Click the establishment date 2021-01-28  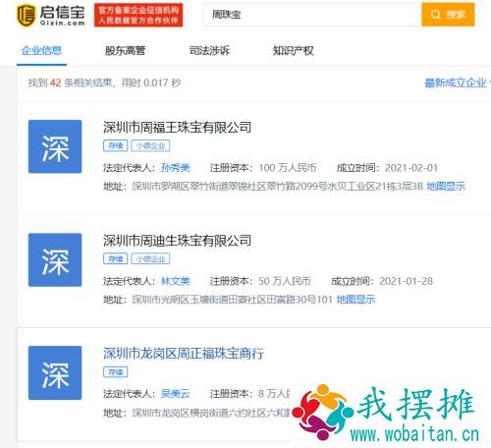[x=406, y=281]
